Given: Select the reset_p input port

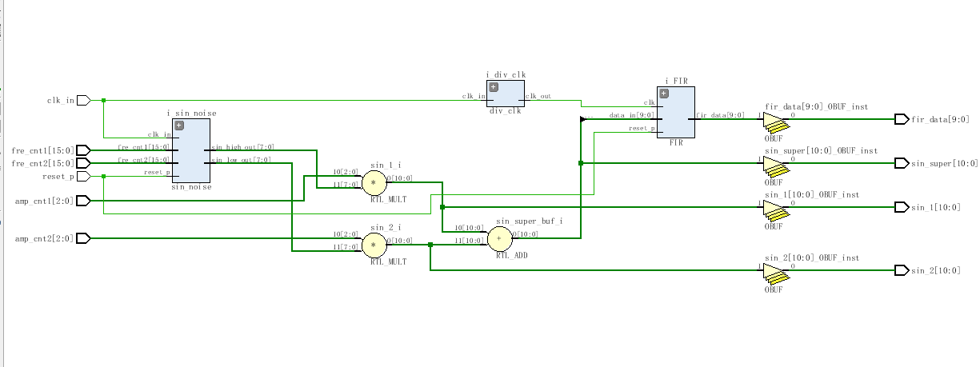Looking at the screenshot, I should [x=83, y=176].
